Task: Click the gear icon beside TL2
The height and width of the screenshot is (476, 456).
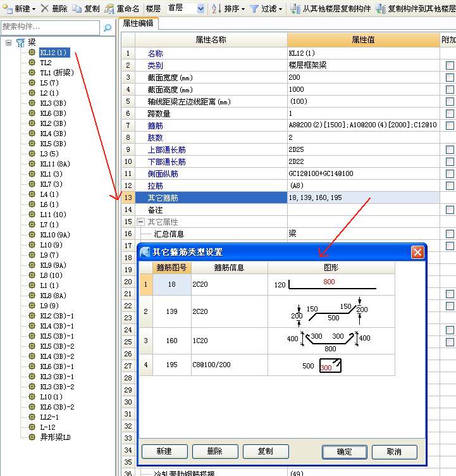Action: pos(32,63)
